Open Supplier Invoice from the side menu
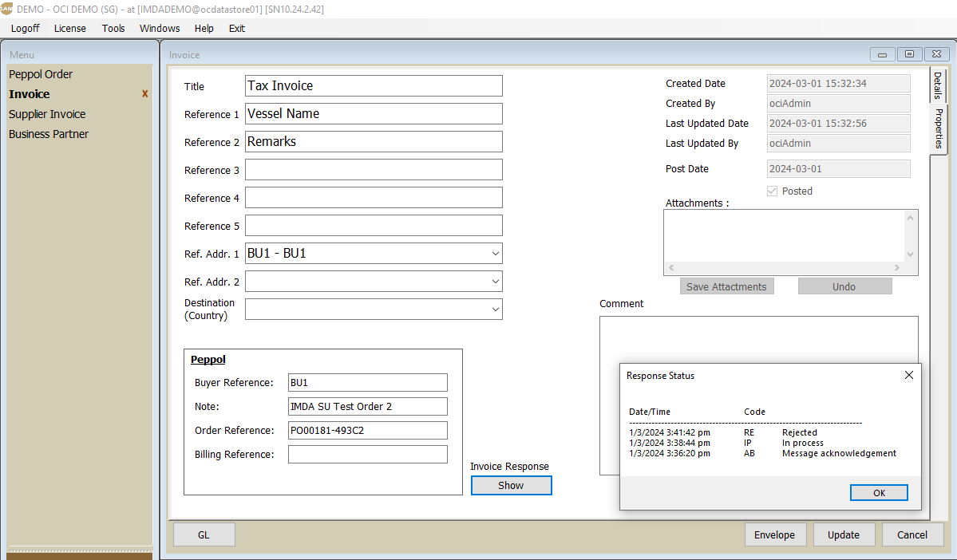The width and height of the screenshot is (957, 560). coord(47,114)
